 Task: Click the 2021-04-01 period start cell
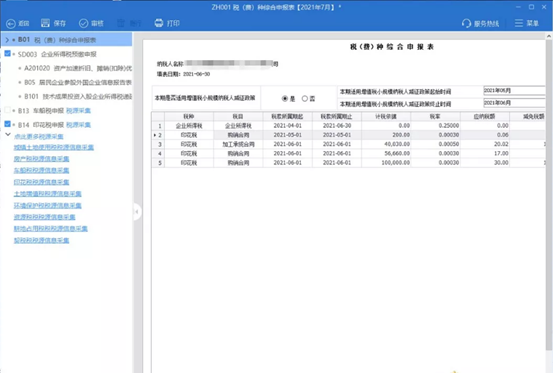[x=287, y=126]
